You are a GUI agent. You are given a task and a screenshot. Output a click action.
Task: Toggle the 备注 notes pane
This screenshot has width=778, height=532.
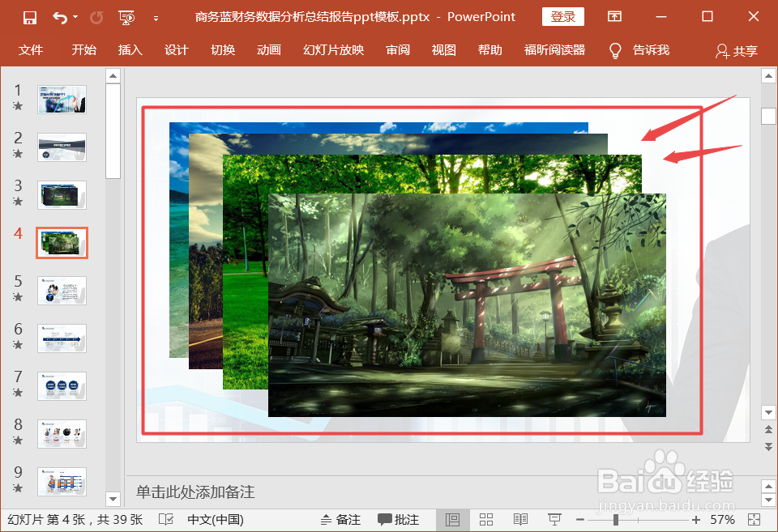340,520
